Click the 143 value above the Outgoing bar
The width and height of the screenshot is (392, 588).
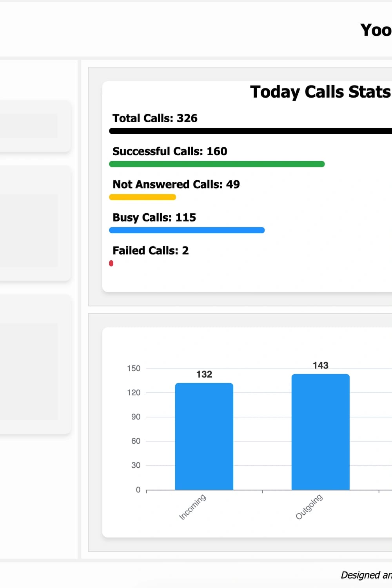point(320,365)
